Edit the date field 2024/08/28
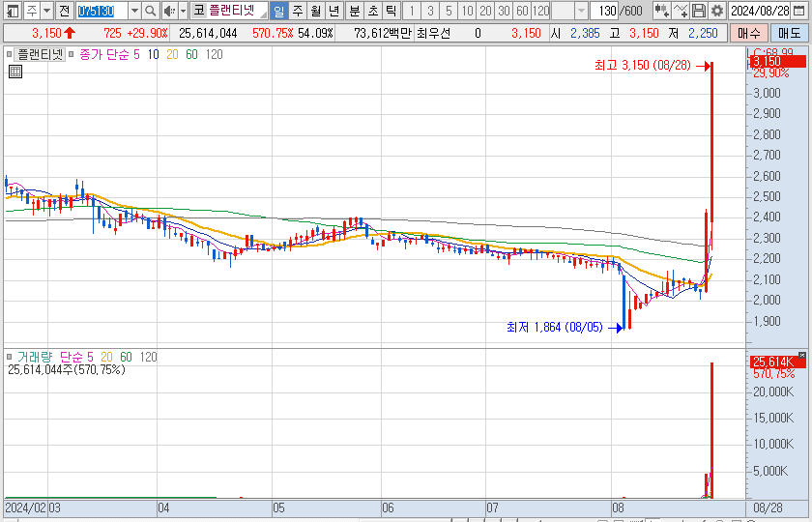 tap(760, 11)
